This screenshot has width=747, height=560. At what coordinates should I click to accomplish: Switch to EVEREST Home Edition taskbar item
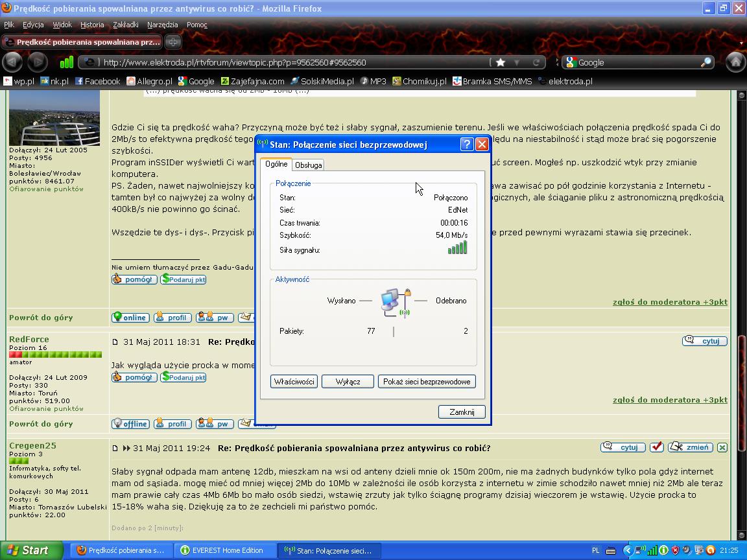(x=226, y=550)
